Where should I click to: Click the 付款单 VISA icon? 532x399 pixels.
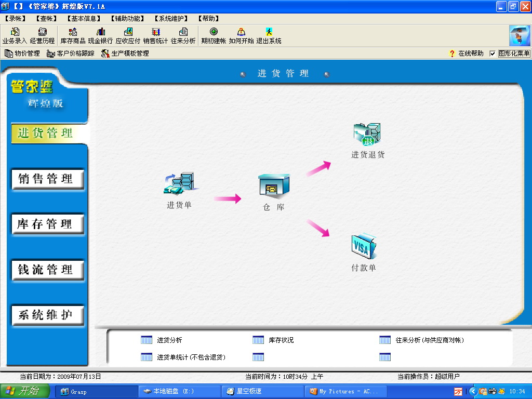tap(364, 248)
